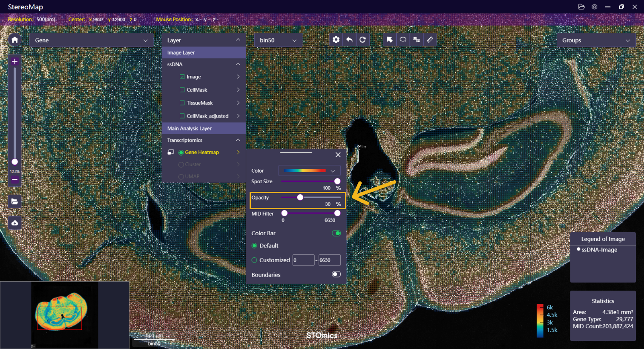Open the bin50 bin size dropdown
Viewport: 644px width, 349px height.
coord(278,40)
